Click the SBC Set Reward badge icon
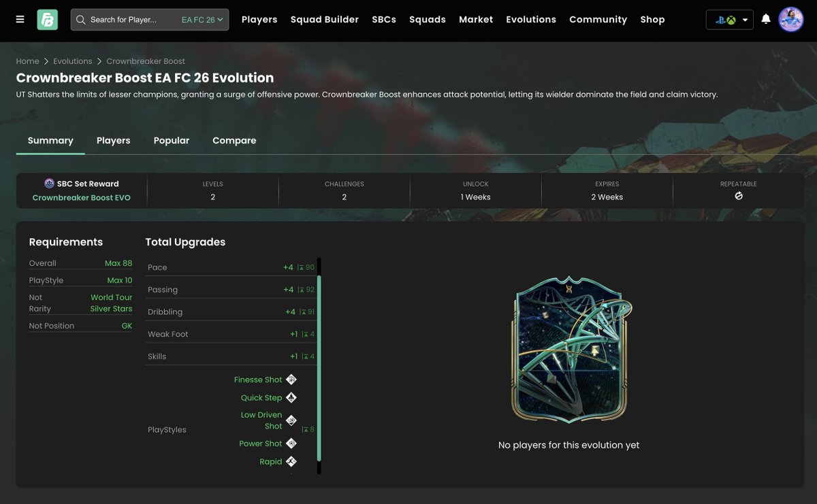817x504 pixels. point(49,184)
